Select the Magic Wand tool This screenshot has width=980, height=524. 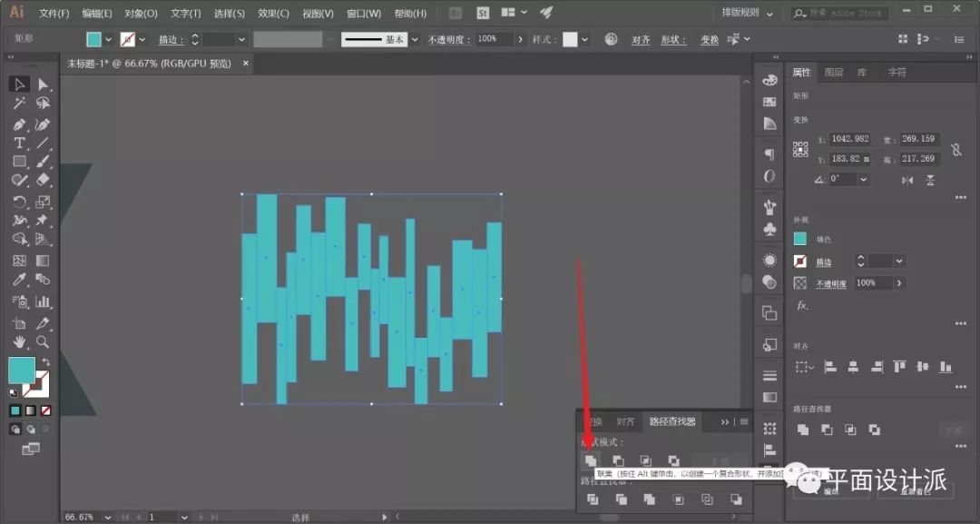[19, 104]
